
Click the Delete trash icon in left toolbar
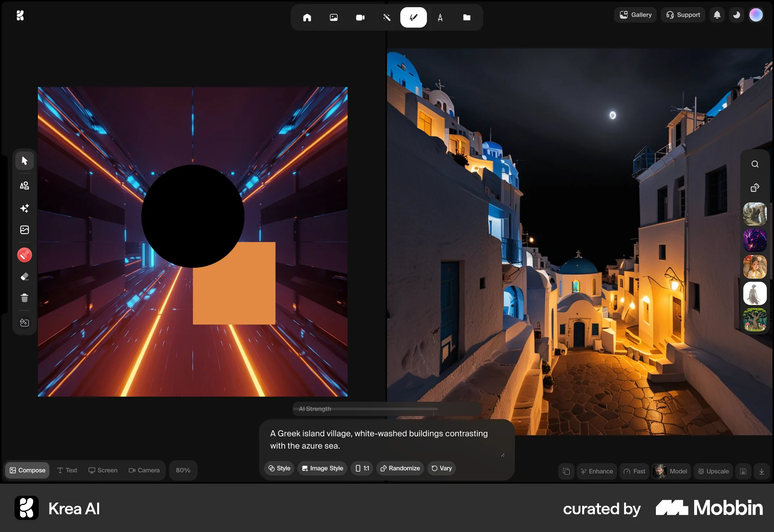point(24,298)
